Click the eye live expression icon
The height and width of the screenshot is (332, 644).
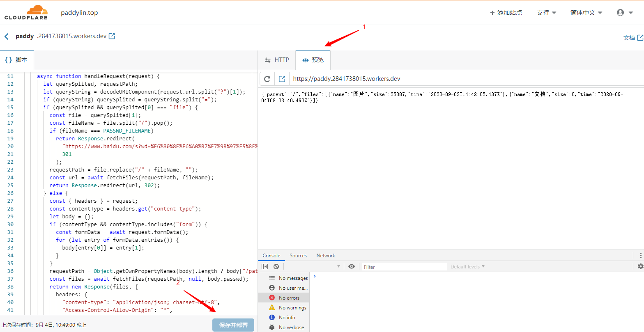(352, 267)
